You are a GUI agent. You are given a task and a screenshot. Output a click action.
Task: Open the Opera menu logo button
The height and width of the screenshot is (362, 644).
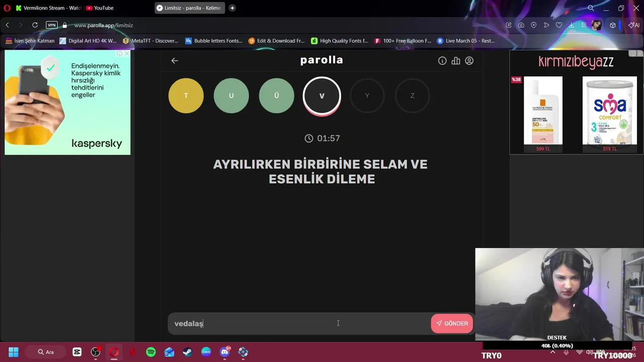[7, 8]
